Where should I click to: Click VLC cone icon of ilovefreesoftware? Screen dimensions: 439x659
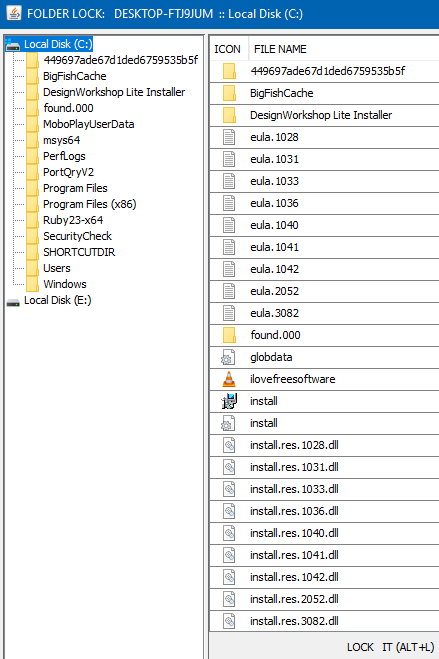[x=229, y=379]
